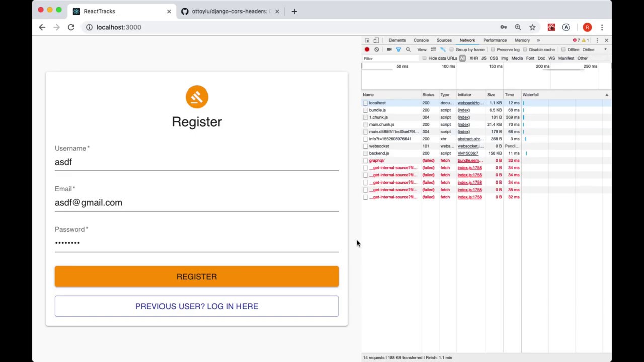Close the django-cors-headers tab
644x362 pixels.
pyautogui.click(x=277, y=11)
